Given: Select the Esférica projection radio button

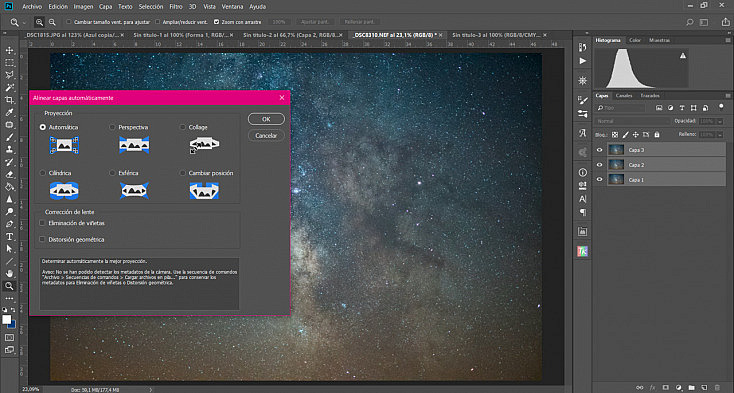Looking at the screenshot, I should pyautogui.click(x=112, y=173).
